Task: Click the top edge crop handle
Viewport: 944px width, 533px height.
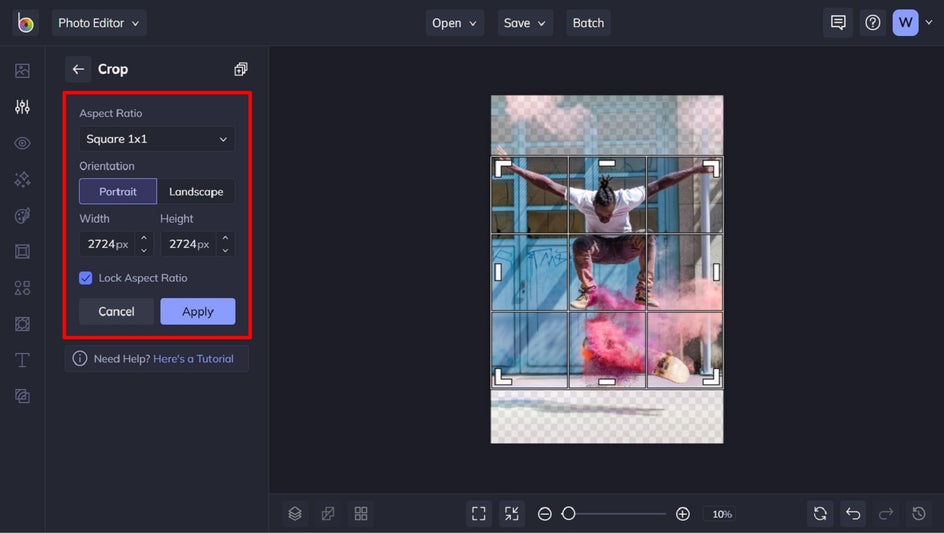Action: tap(607, 163)
